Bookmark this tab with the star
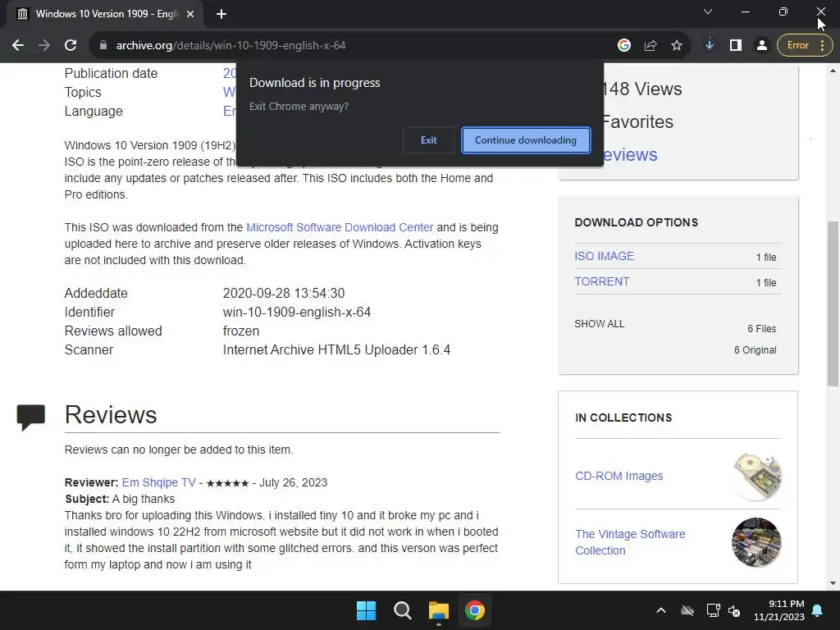Image resolution: width=840 pixels, height=630 pixels. pyautogui.click(x=677, y=46)
